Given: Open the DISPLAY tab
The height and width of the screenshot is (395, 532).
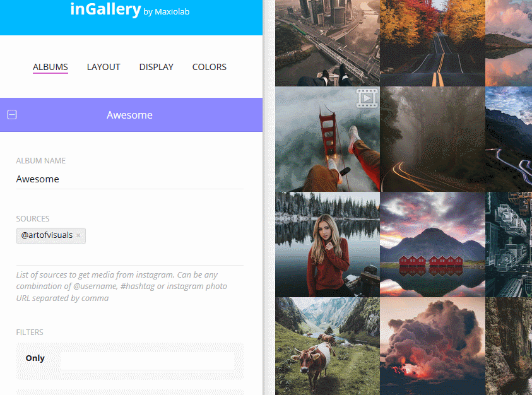Looking at the screenshot, I should pyautogui.click(x=156, y=67).
